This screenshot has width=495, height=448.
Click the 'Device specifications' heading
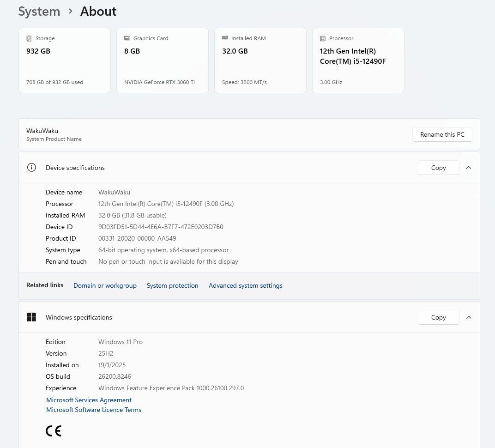75,168
